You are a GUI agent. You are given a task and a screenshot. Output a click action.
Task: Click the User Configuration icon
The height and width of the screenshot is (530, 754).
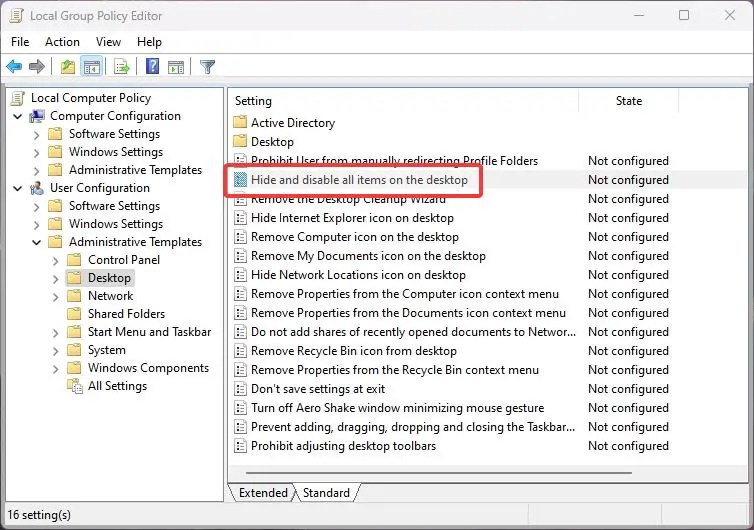37,188
